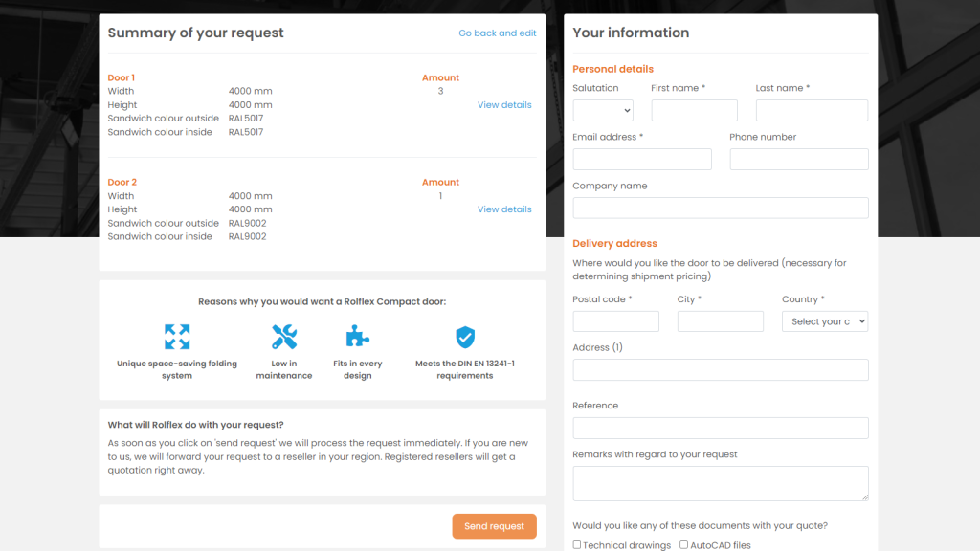Click the space-saving folding system arrows icon
Viewport: 980px width, 551px height.
pos(177,337)
